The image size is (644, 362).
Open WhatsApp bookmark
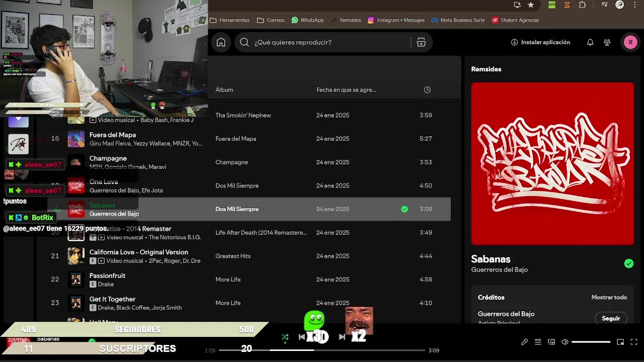(307, 20)
